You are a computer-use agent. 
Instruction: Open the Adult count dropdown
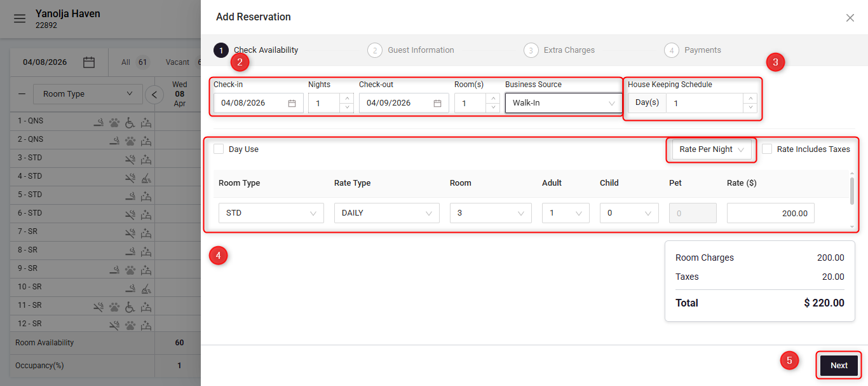pyautogui.click(x=566, y=213)
